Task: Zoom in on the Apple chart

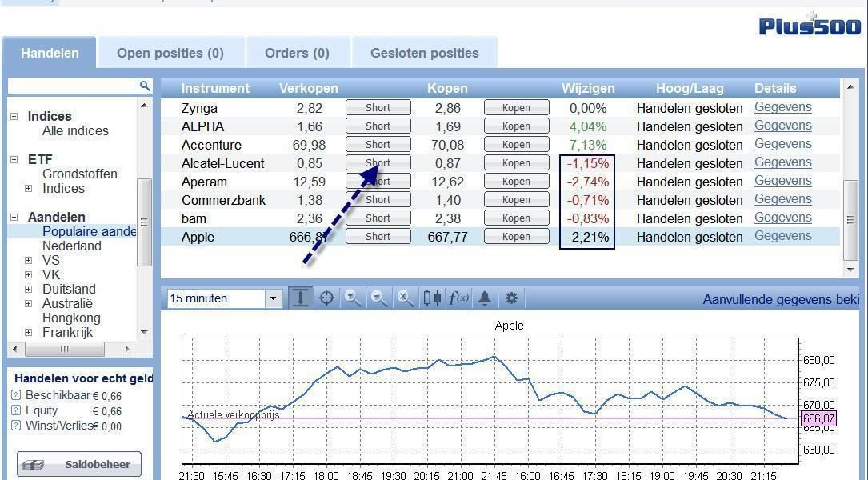Action: (x=352, y=298)
